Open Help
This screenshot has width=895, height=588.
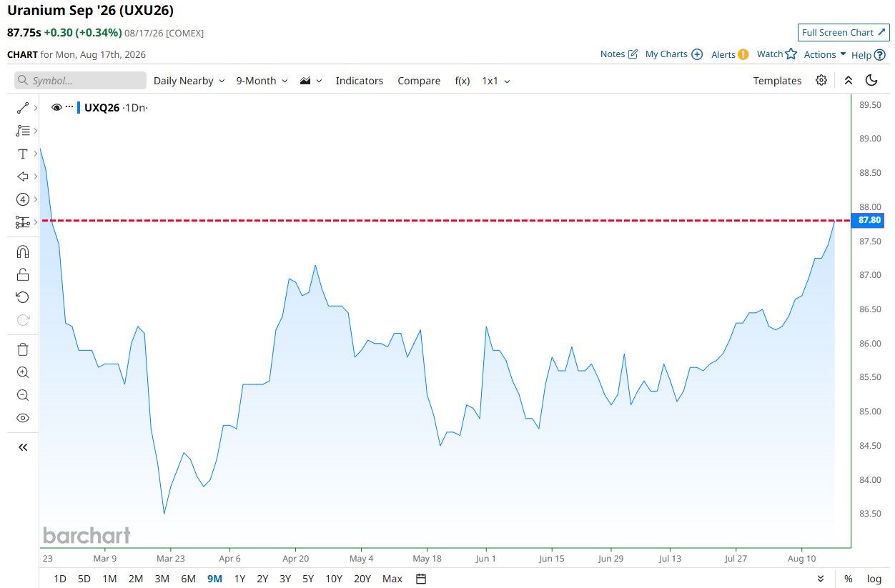868,54
